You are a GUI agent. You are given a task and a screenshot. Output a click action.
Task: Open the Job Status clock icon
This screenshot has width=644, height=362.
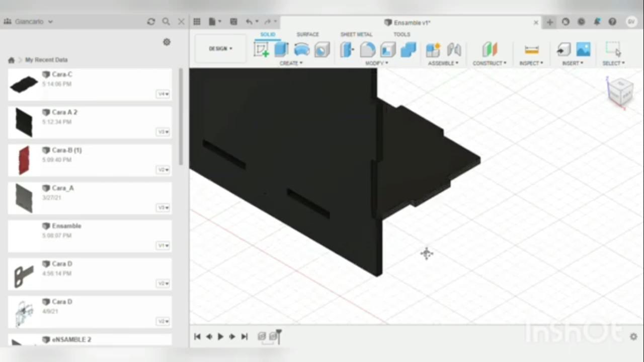tap(581, 22)
